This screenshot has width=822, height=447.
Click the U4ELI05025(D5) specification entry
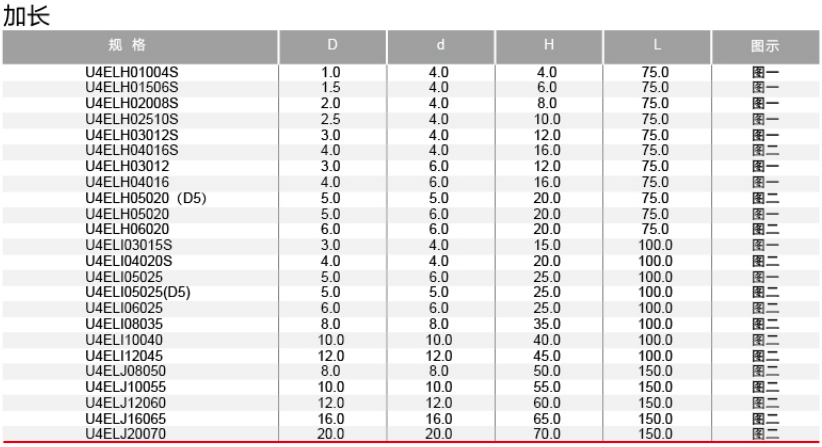138,292
